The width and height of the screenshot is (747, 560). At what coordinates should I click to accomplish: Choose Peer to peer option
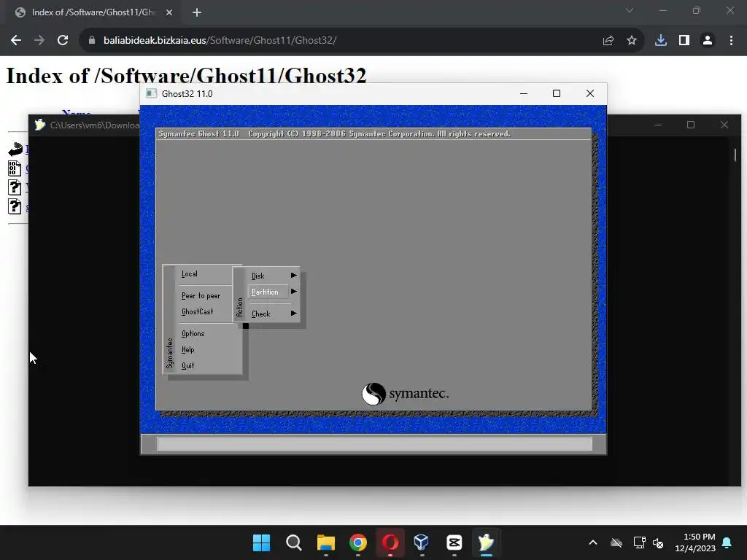tap(201, 296)
